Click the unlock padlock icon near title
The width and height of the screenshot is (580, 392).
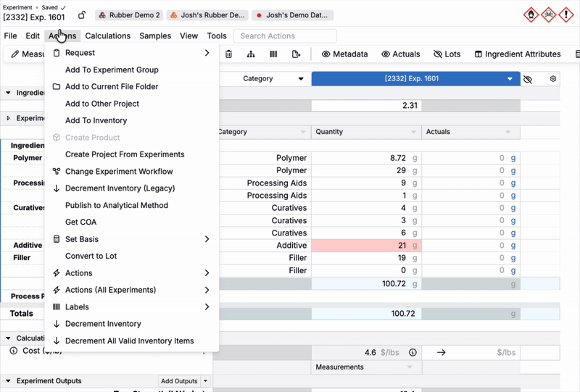coord(82,15)
